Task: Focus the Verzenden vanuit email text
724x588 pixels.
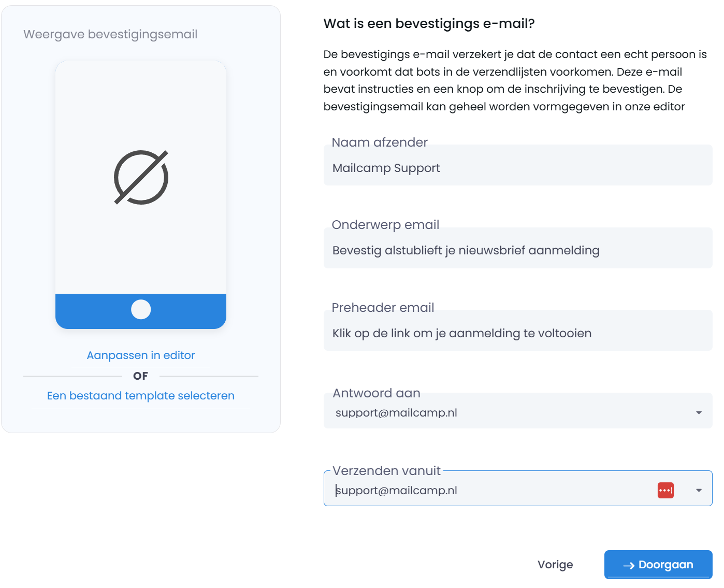Action: pos(396,490)
